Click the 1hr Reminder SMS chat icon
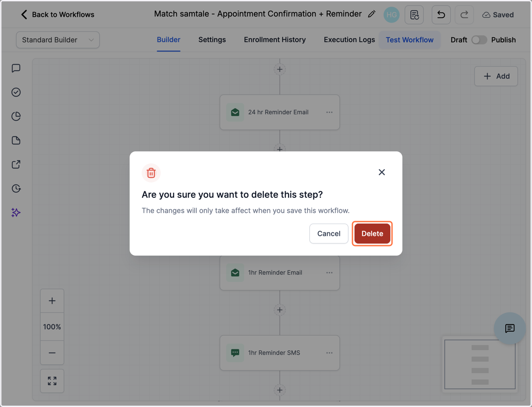532x407 pixels. click(x=235, y=353)
